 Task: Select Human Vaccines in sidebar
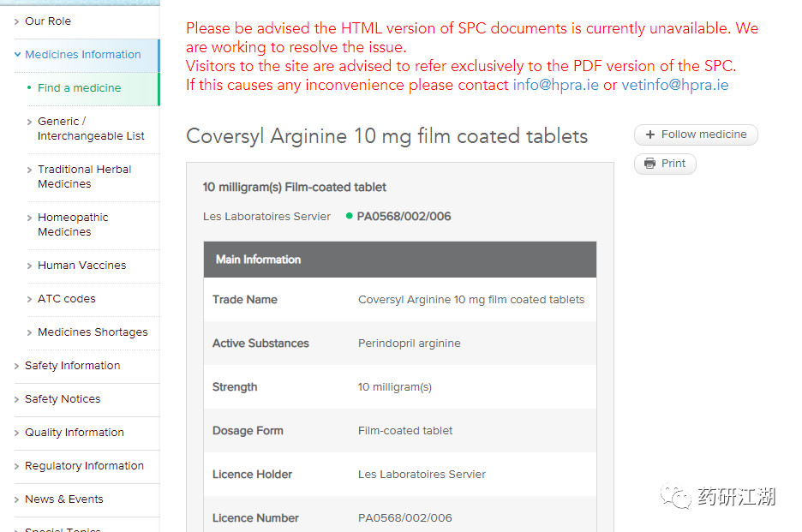(x=81, y=266)
